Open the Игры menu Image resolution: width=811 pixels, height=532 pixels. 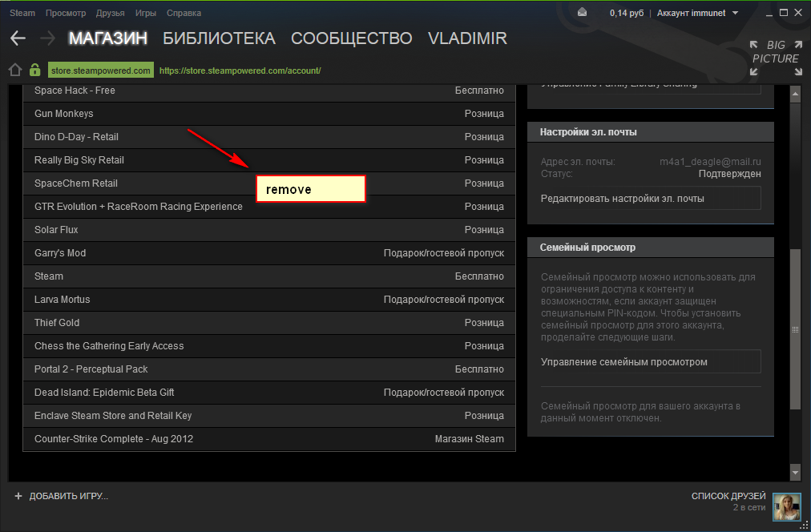pyautogui.click(x=145, y=13)
